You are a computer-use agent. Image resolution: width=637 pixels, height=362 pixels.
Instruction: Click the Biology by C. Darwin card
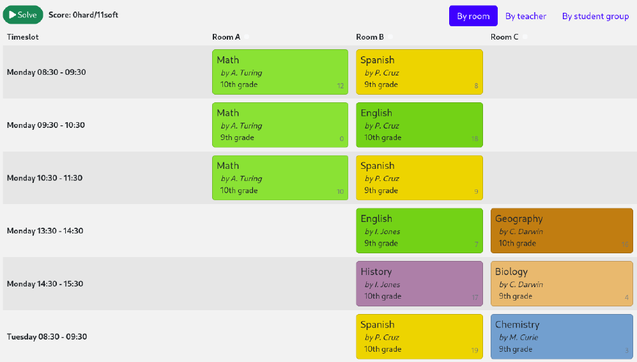[x=562, y=284]
